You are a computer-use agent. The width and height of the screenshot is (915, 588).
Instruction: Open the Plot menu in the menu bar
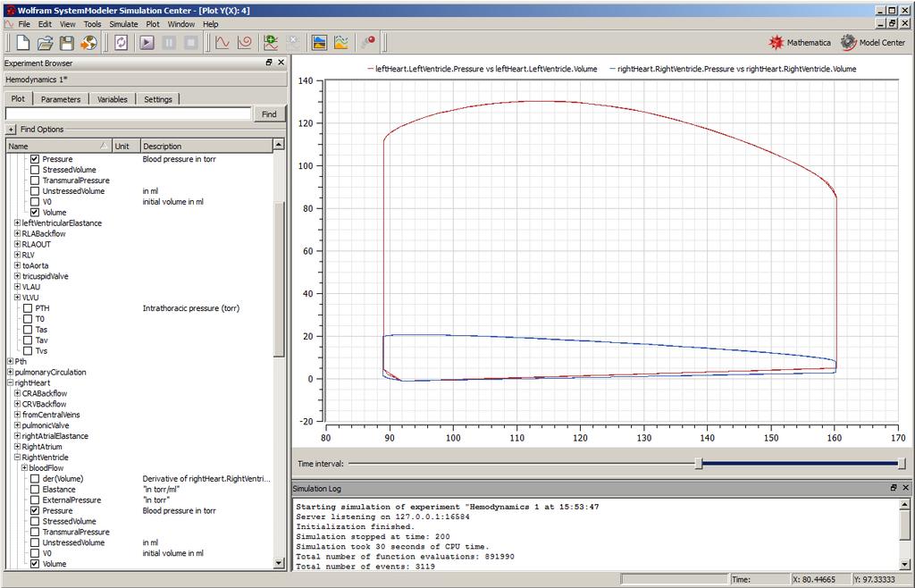coord(153,24)
